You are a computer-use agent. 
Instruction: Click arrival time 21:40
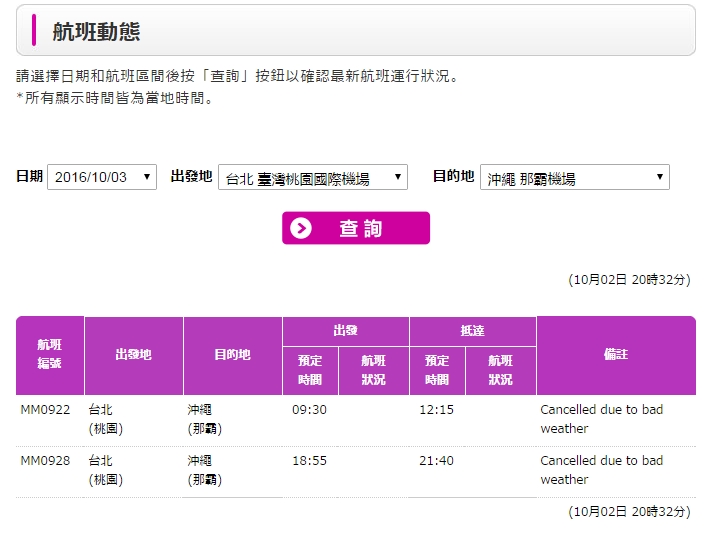coord(436,461)
